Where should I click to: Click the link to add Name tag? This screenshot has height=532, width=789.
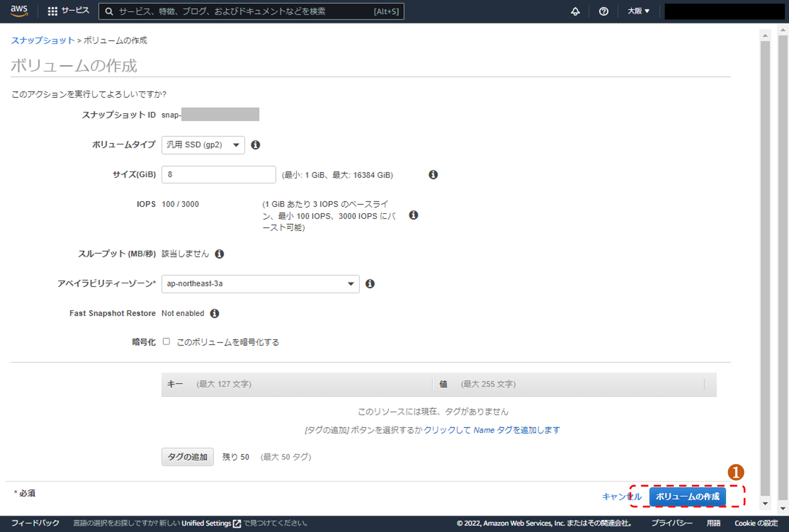pos(492,430)
